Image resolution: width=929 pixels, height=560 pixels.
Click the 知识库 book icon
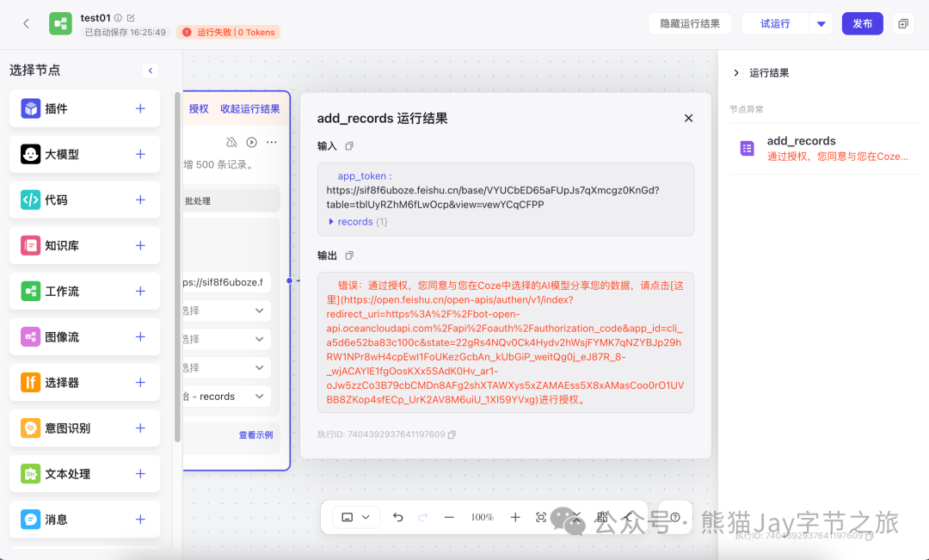click(30, 245)
